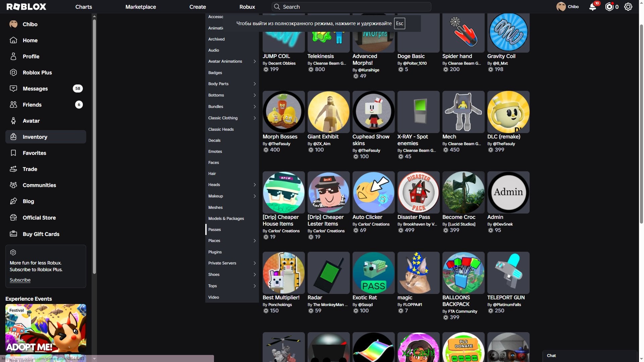Select the Hair category
Image resolution: width=644 pixels, height=362 pixels.
pyautogui.click(x=232, y=174)
